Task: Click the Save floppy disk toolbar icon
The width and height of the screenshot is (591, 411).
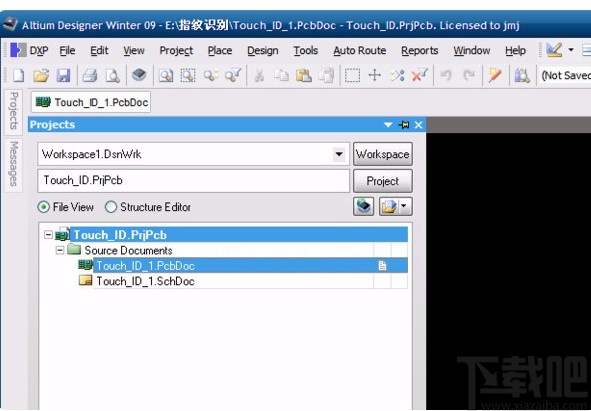Action: pyautogui.click(x=63, y=75)
